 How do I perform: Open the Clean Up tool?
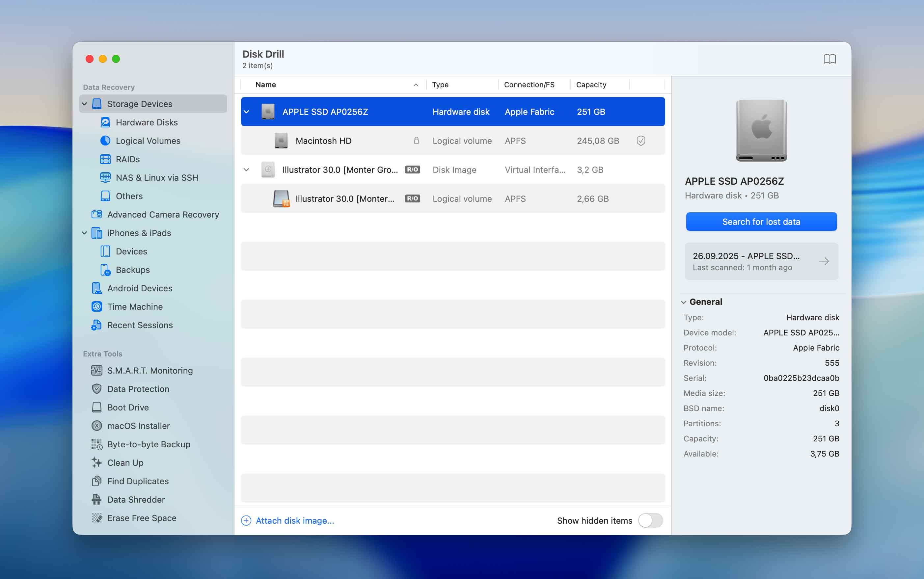pos(125,462)
